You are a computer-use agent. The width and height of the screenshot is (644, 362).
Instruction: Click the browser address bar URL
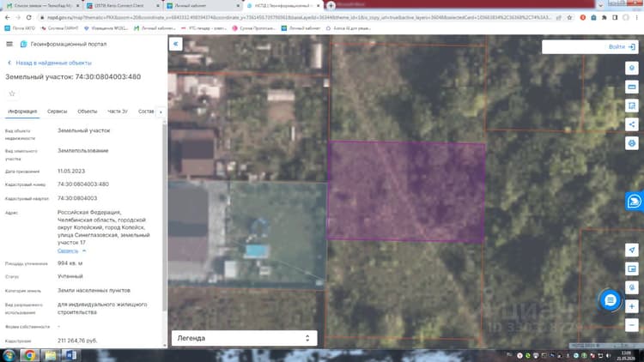coord(299,18)
